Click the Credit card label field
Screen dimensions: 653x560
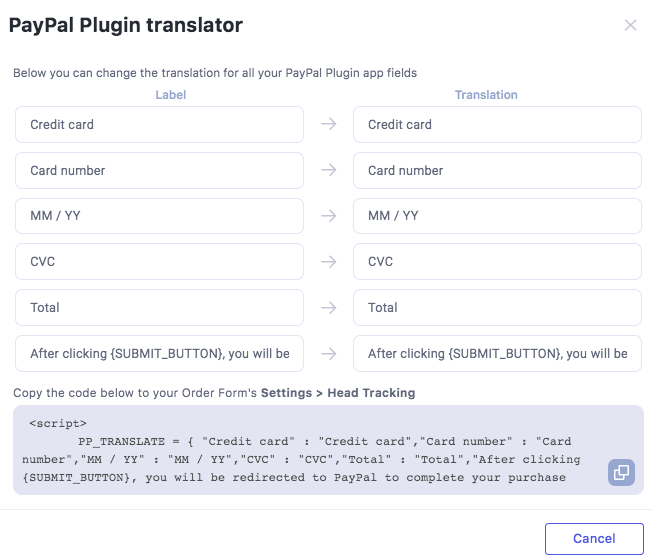pos(159,125)
